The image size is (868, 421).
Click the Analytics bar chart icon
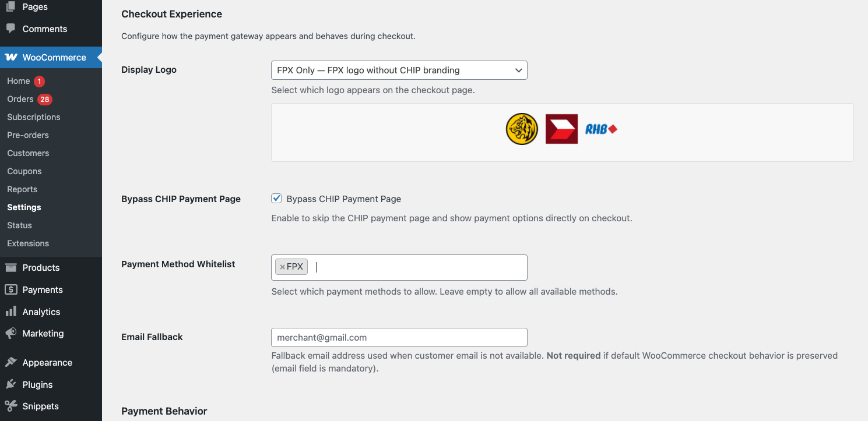pyautogui.click(x=10, y=312)
